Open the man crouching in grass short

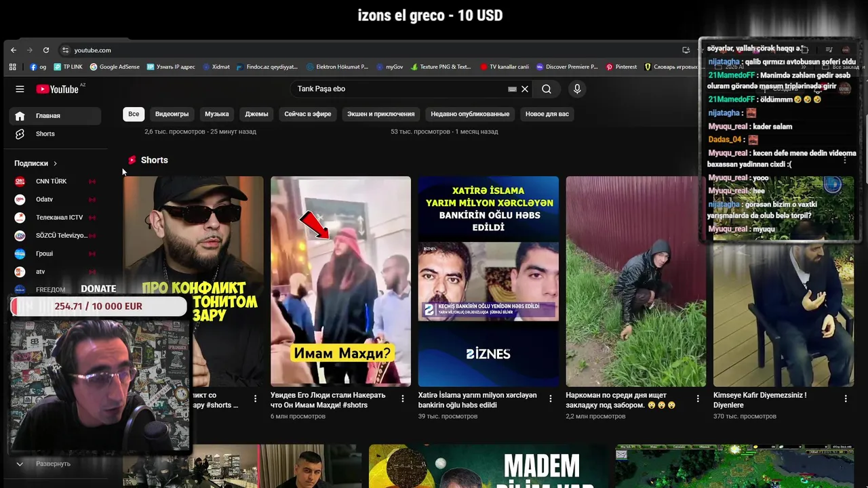point(636,281)
